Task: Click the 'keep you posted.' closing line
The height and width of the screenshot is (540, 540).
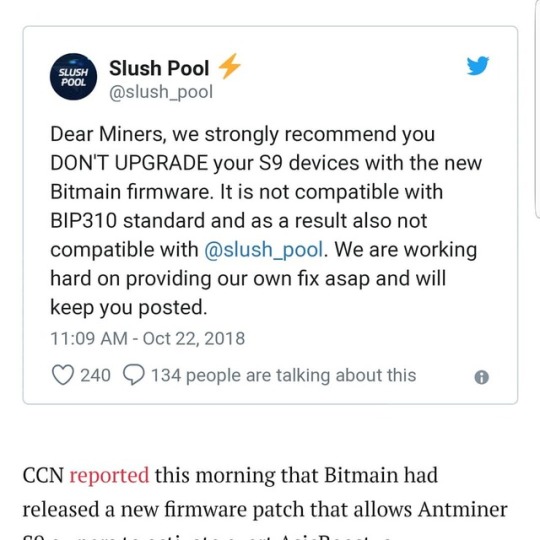Action: [129, 308]
